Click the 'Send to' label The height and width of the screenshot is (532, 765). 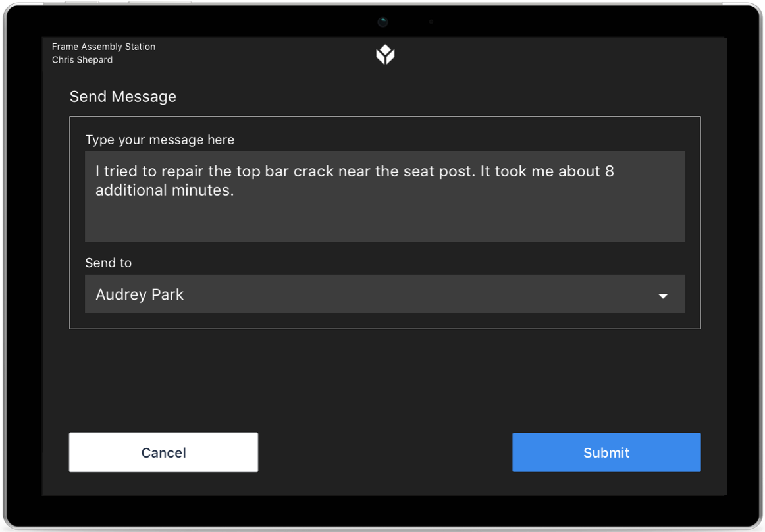coord(109,263)
